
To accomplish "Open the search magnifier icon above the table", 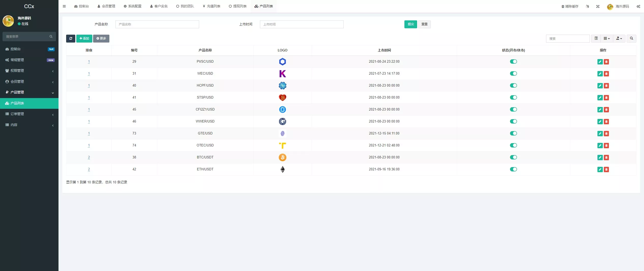I will click(632, 38).
